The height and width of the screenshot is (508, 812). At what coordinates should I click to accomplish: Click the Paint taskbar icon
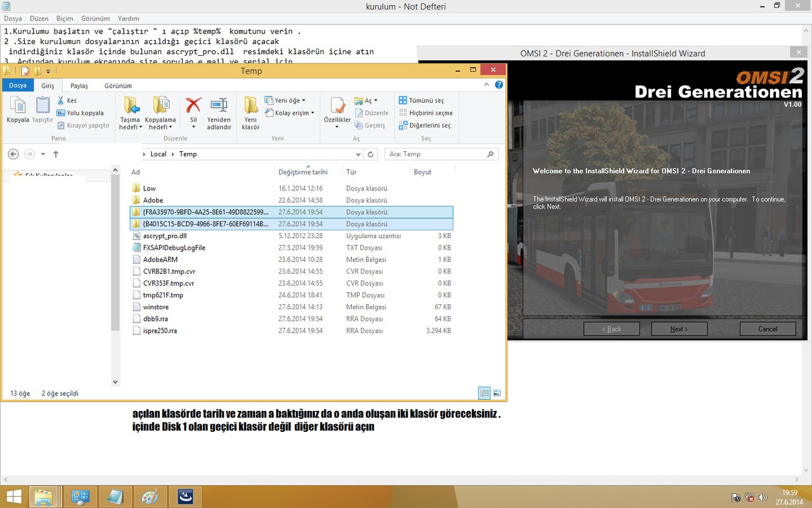(x=151, y=497)
